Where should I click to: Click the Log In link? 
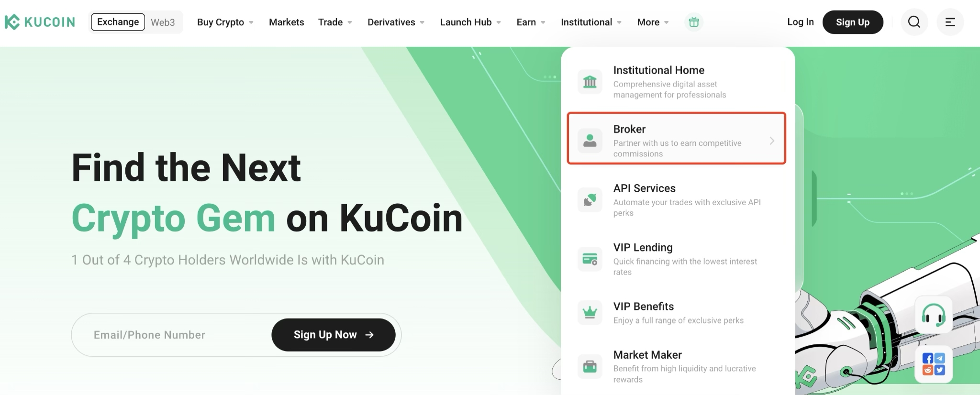800,22
